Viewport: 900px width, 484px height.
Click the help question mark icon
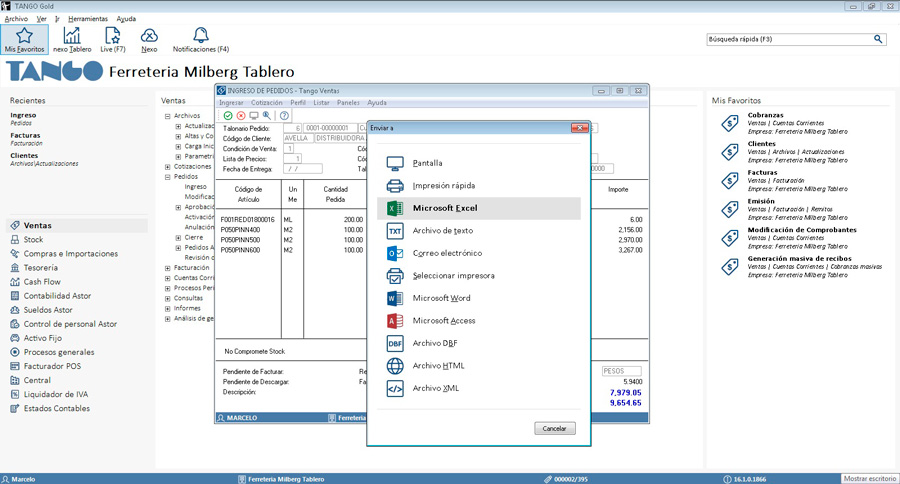[x=284, y=115]
